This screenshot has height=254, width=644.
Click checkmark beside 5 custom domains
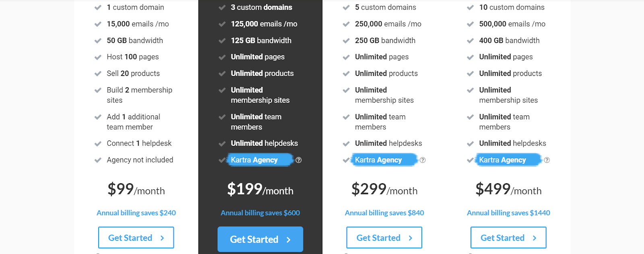[x=346, y=8]
